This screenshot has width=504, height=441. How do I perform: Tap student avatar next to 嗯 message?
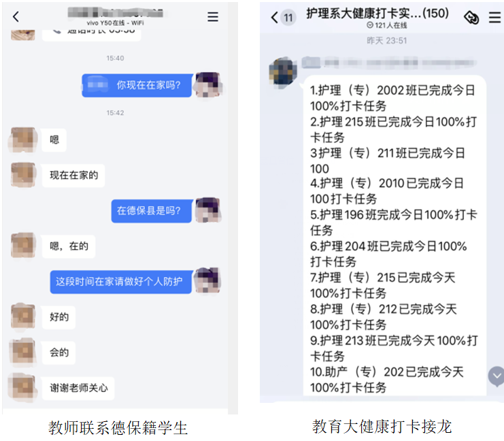[x=23, y=140]
